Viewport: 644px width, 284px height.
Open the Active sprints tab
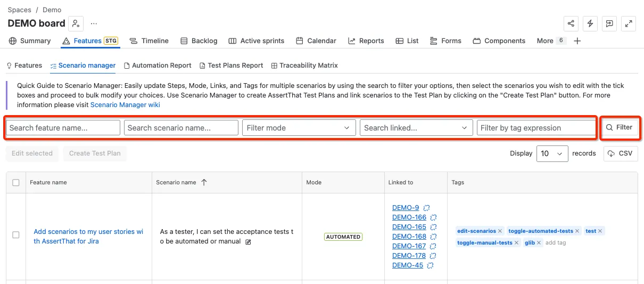(256, 41)
